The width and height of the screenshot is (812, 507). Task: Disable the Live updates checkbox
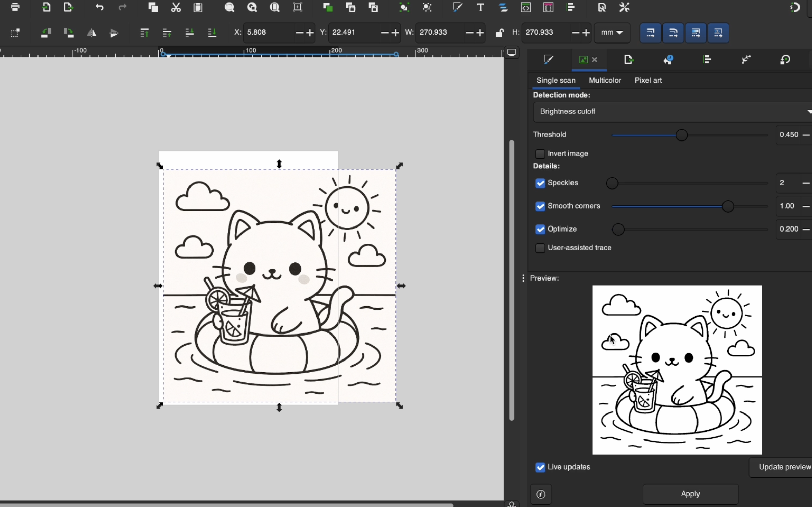[540, 468]
